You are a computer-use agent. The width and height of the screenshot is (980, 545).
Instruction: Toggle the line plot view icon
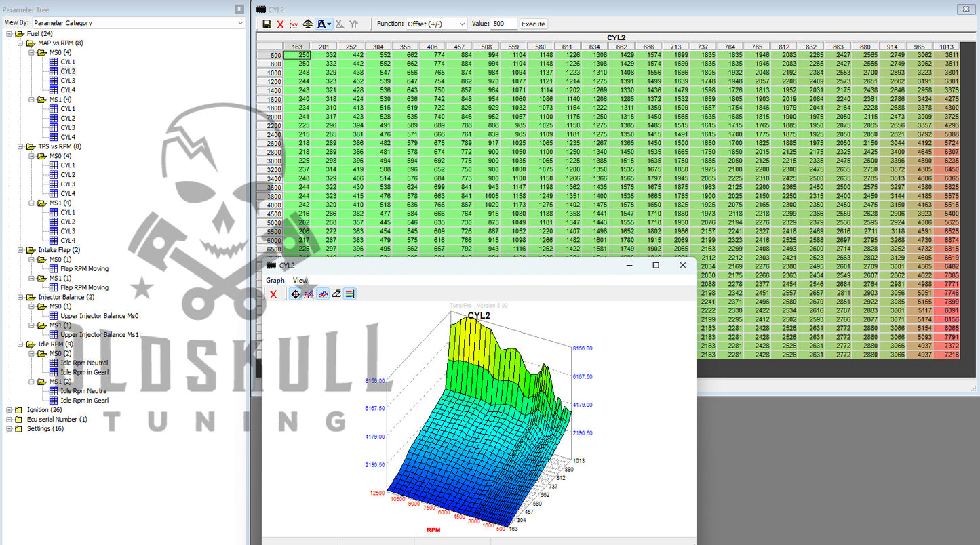[323, 294]
